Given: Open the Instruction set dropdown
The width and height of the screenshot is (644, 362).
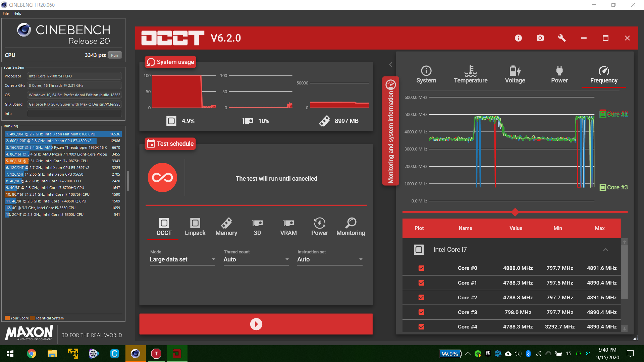Looking at the screenshot, I should point(330,259).
